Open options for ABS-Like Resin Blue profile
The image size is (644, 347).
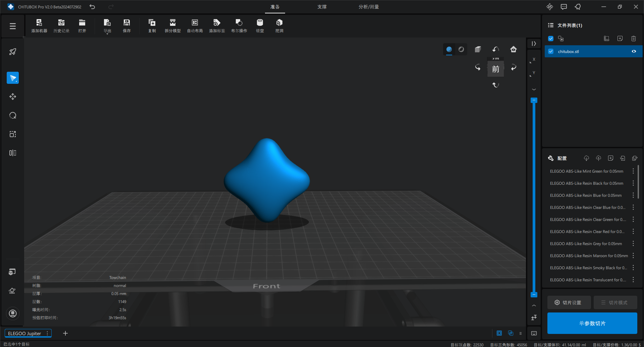pos(633,195)
